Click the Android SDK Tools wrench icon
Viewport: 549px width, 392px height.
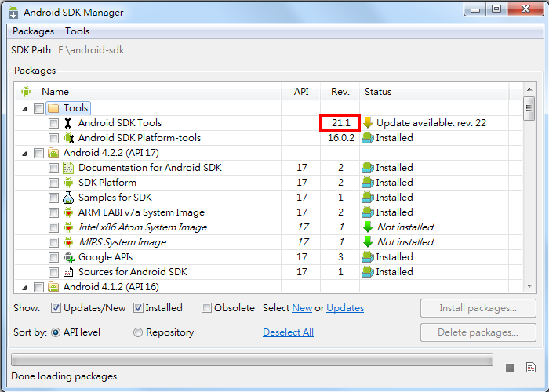pyautogui.click(x=68, y=123)
